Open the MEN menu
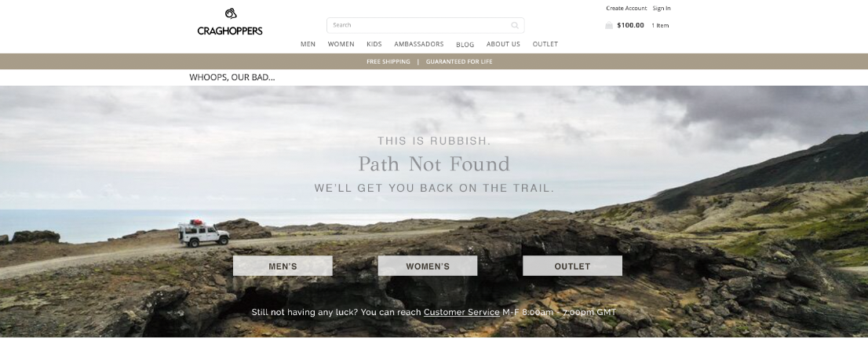The width and height of the screenshot is (868, 345). [x=308, y=44]
